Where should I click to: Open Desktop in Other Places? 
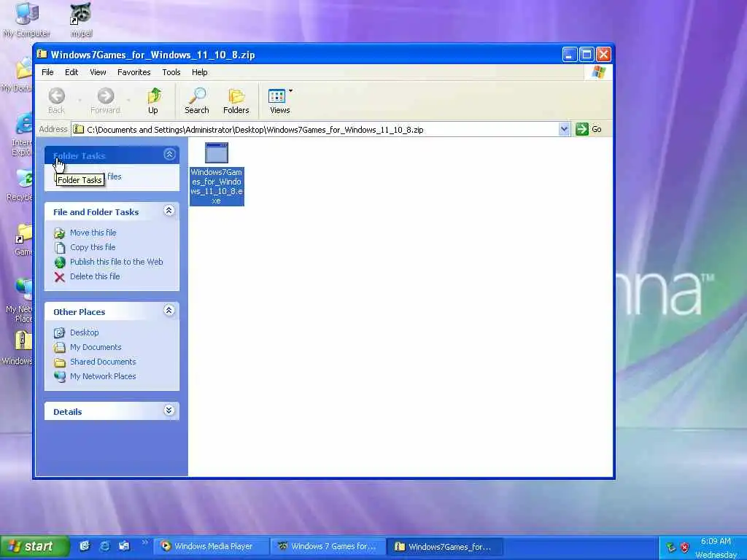[85, 332]
